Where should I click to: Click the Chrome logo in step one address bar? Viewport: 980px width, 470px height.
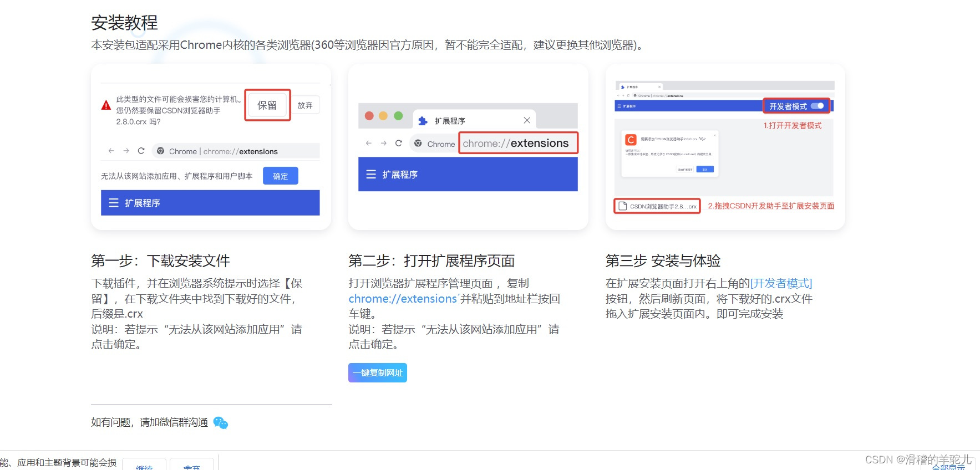160,151
